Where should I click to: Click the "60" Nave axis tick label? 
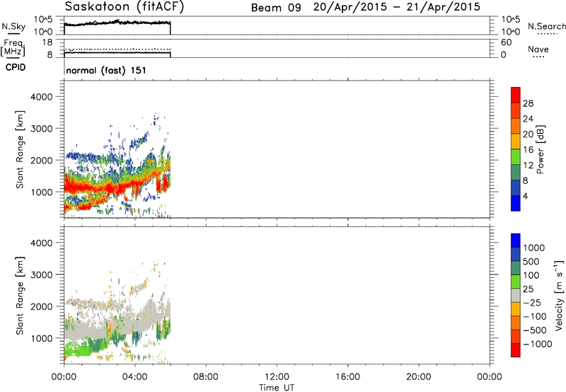(x=506, y=42)
